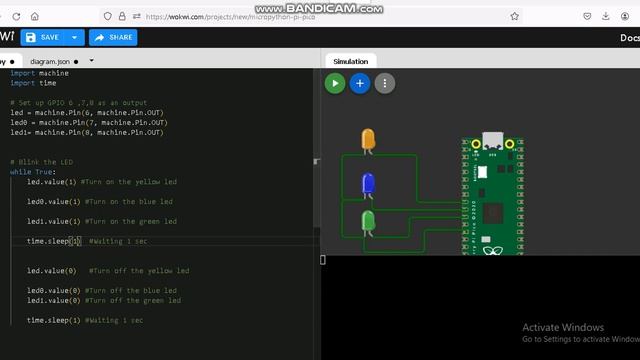Click the shield tracking protection icon
Image resolution: width=640 pixels, height=360 pixels.
click(x=107, y=16)
